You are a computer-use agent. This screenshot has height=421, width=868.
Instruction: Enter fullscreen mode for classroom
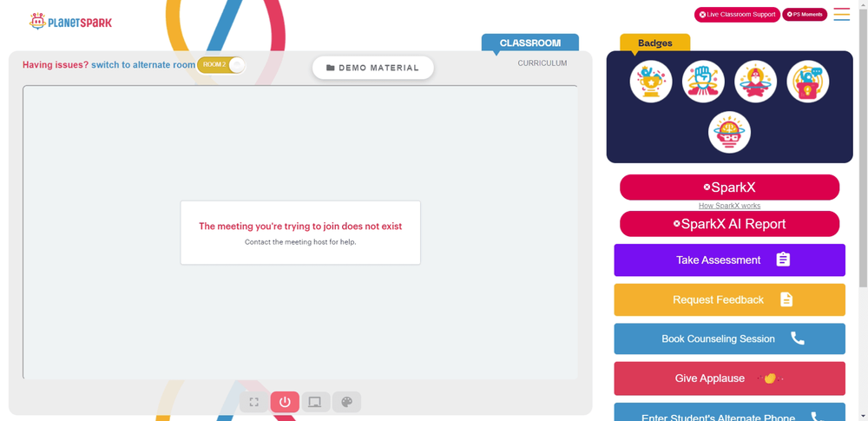pyautogui.click(x=254, y=402)
